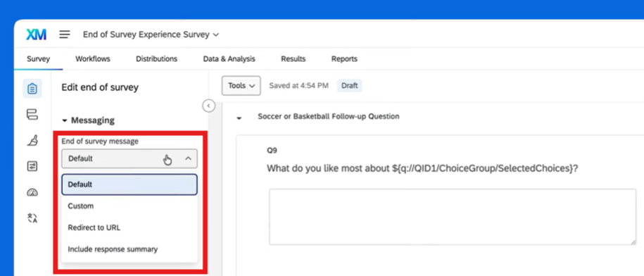644x276 pixels.
Task: Click the XM logo
Action: pyautogui.click(x=36, y=34)
